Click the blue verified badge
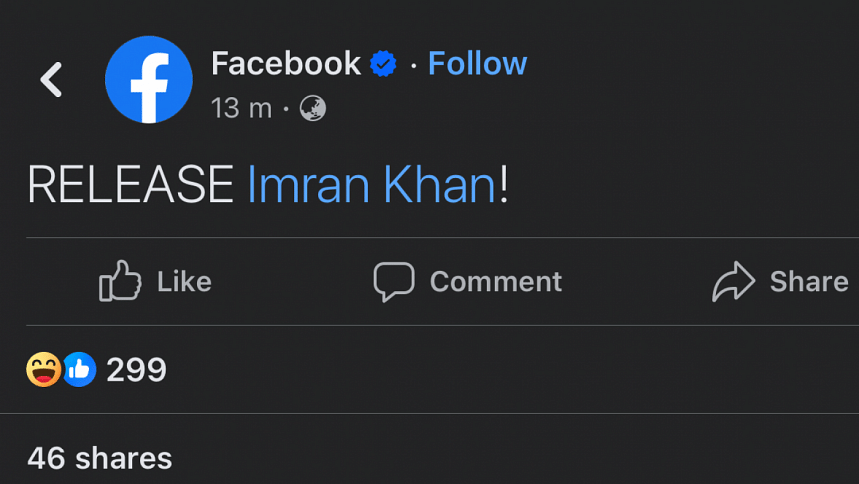The width and height of the screenshot is (859, 484). click(x=383, y=64)
